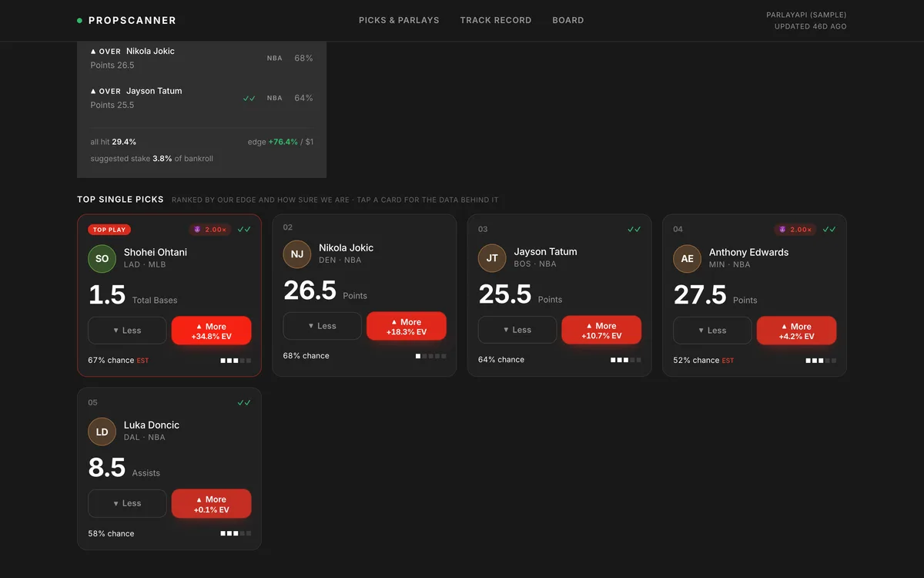Click the NBA tag in Jokic parlay row

pos(275,59)
